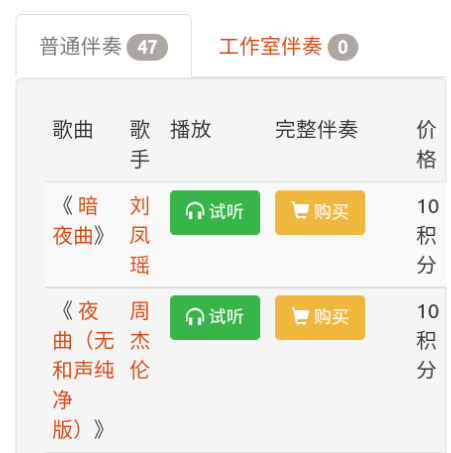Click the 完整伴奏 column header
The width and height of the screenshot is (451, 453).
point(316,129)
